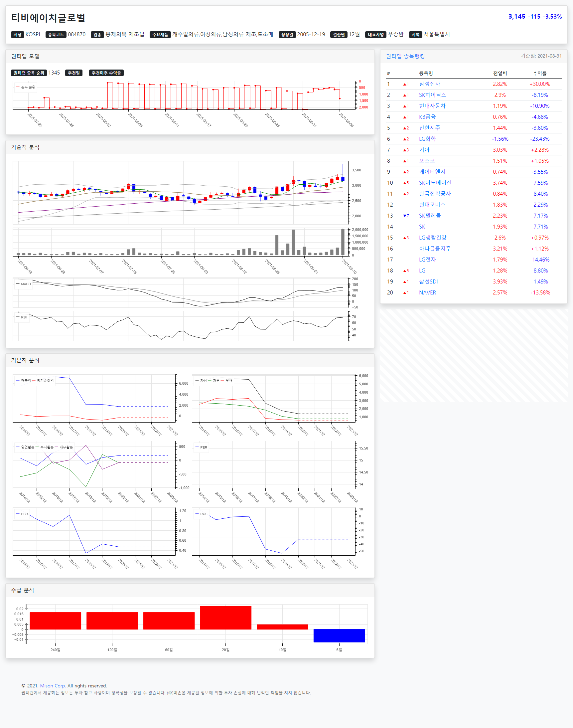The width and height of the screenshot is (573, 728).
Task: Toggle the PER chart legend
Action: (201, 447)
